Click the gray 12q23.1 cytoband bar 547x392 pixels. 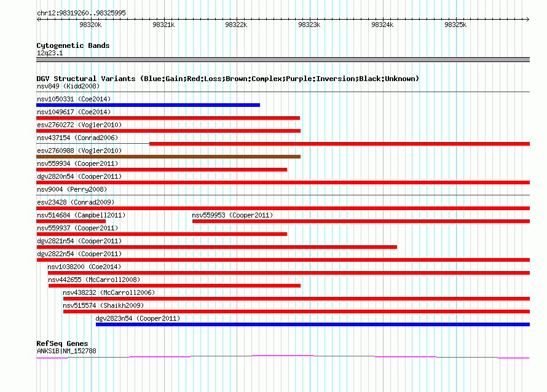(x=283, y=60)
